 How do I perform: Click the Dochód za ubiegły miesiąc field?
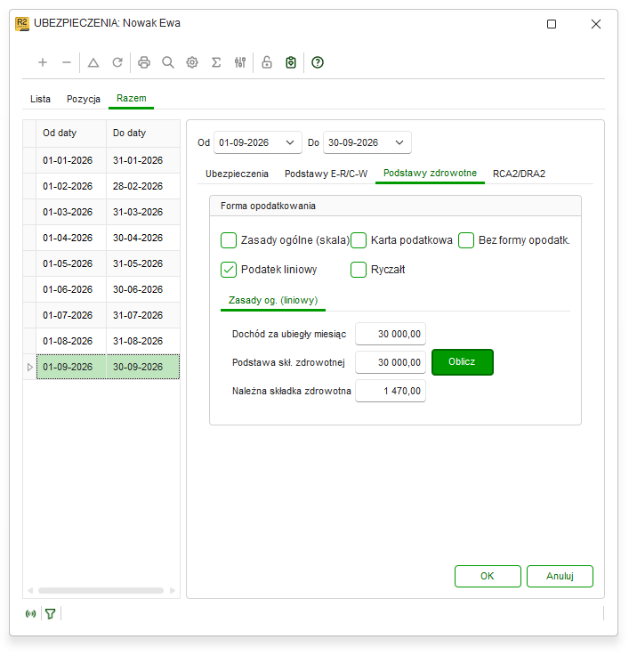[x=391, y=334]
